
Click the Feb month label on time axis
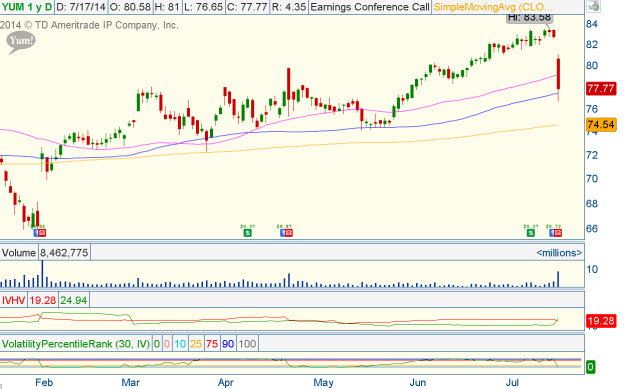point(44,383)
